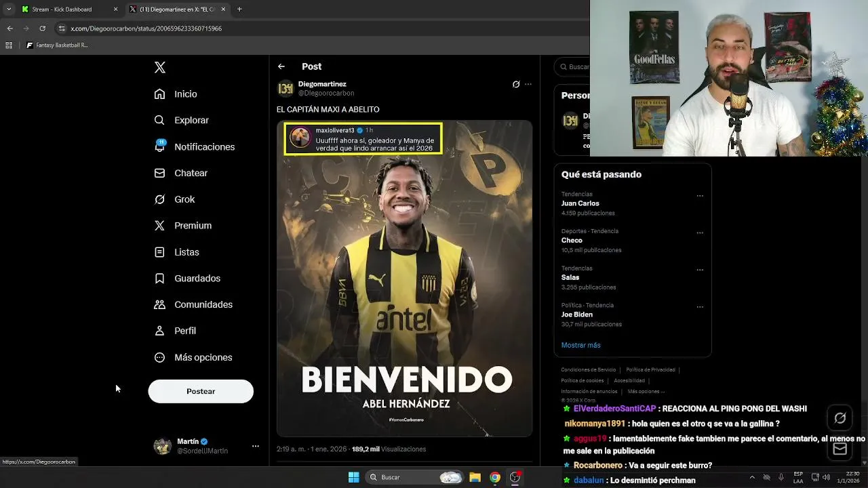
Task: Click the Windows taskbar Buscar box
Action: click(413, 477)
